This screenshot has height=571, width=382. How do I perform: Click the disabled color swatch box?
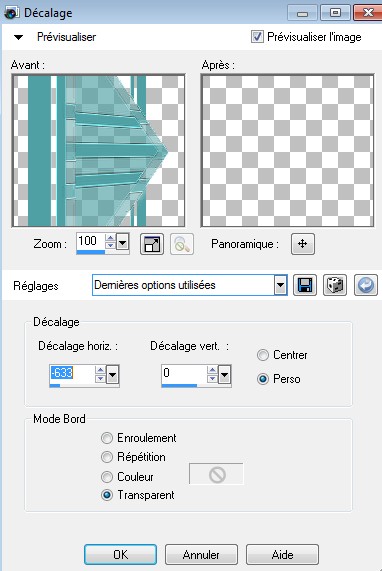click(x=216, y=474)
